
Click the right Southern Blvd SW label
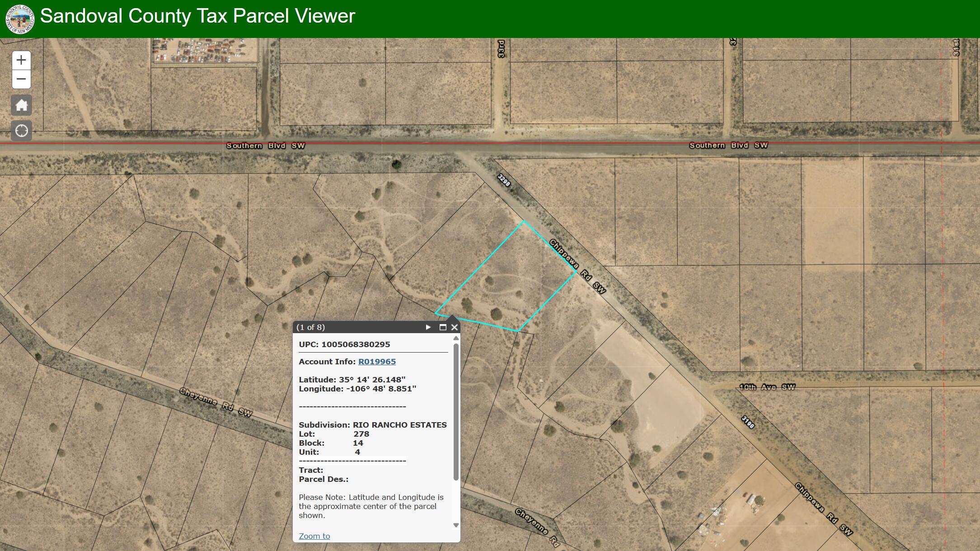tap(728, 145)
